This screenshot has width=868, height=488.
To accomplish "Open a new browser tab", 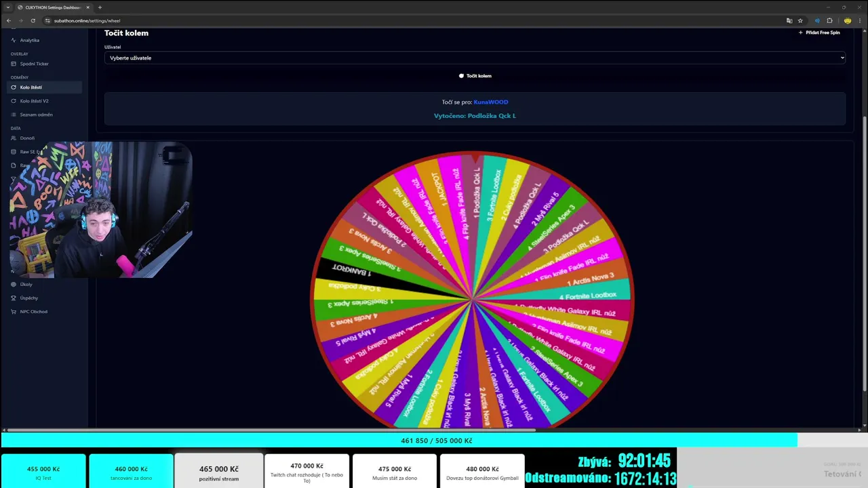I will point(100,7).
